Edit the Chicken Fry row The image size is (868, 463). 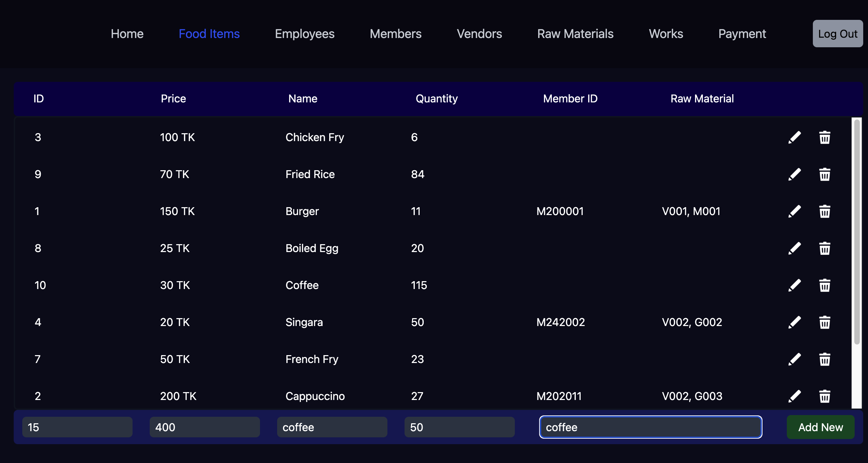[795, 137]
